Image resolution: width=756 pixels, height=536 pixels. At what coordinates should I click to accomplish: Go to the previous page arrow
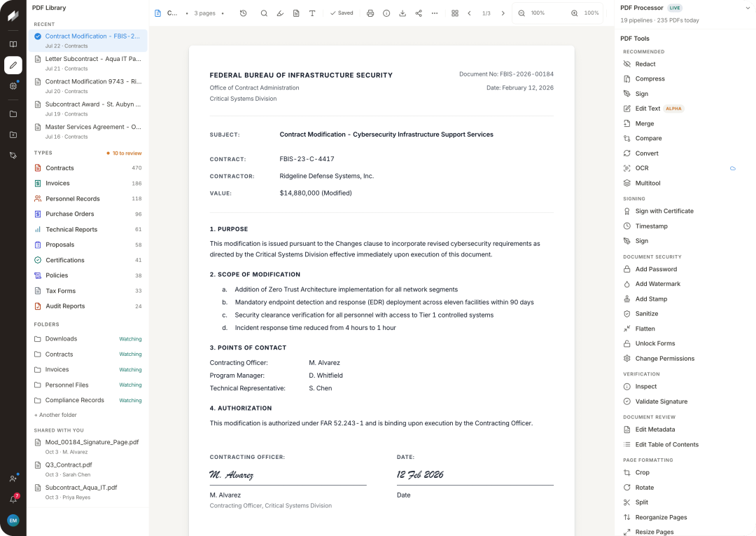pyautogui.click(x=470, y=13)
